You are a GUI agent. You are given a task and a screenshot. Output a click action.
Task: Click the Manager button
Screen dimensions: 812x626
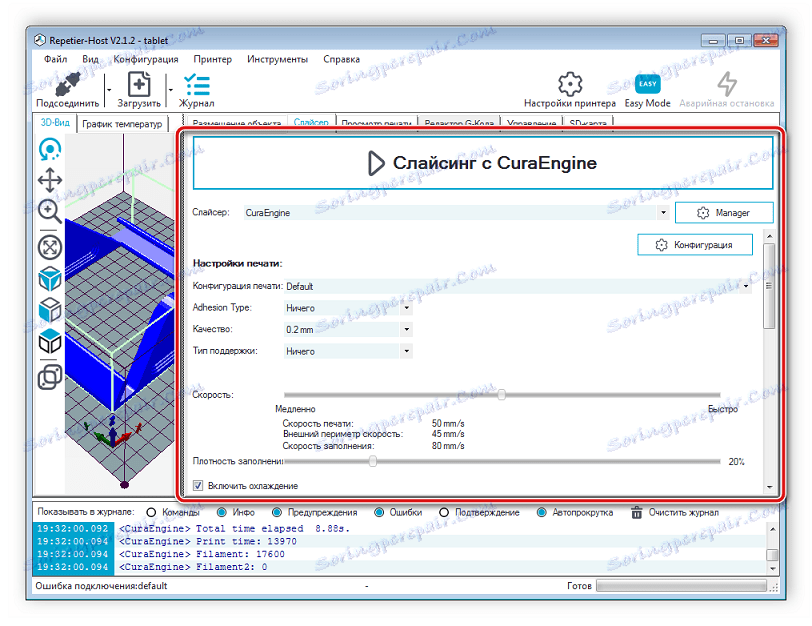pyautogui.click(x=724, y=213)
